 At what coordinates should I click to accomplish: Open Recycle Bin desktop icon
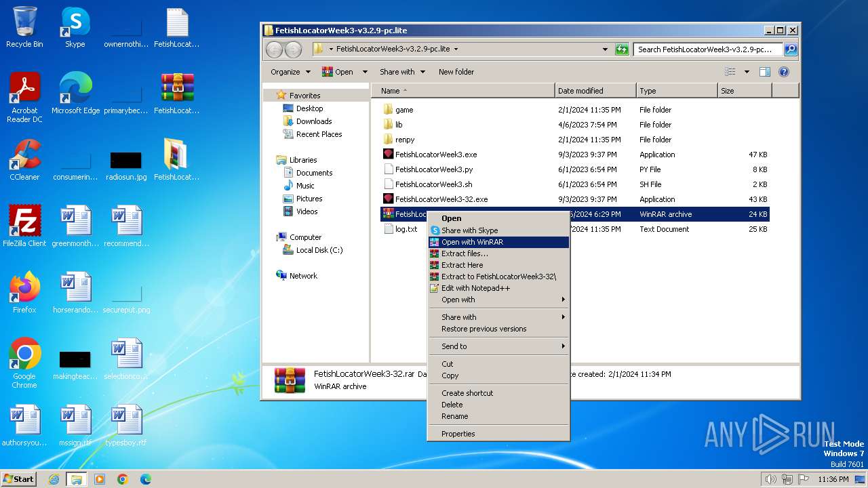[x=24, y=27]
